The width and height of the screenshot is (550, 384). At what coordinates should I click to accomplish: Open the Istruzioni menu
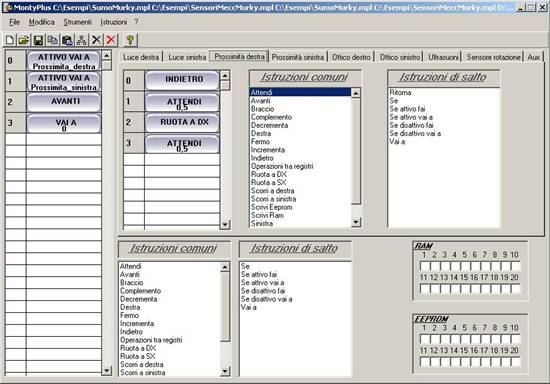click(114, 22)
